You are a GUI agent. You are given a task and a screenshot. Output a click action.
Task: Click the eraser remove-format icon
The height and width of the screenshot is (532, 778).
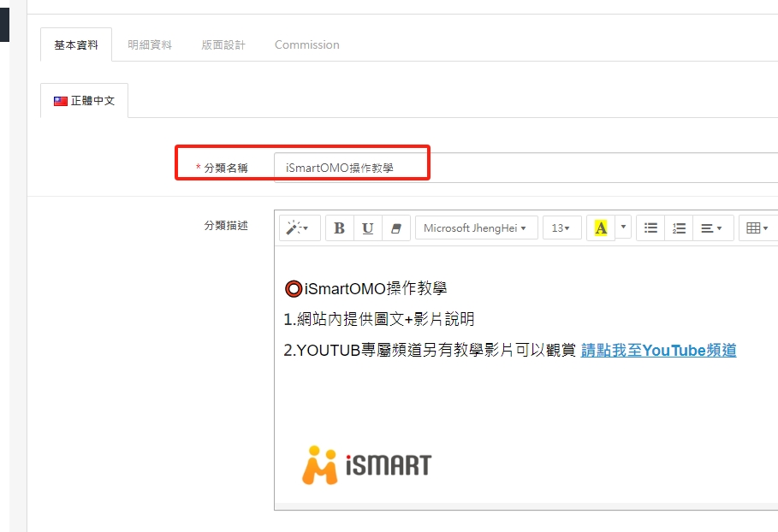[396, 228]
